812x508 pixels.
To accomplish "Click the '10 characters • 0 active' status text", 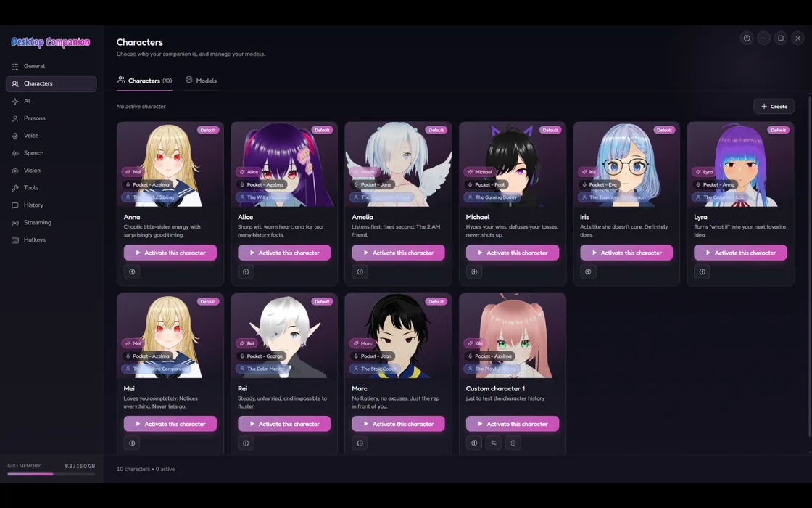I will click(x=146, y=469).
